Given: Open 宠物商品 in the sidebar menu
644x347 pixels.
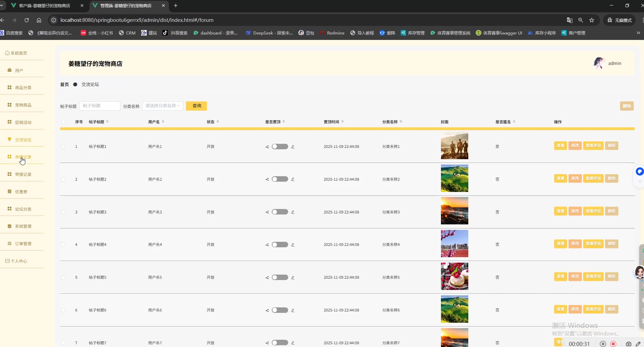Looking at the screenshot, I should 23,105.
